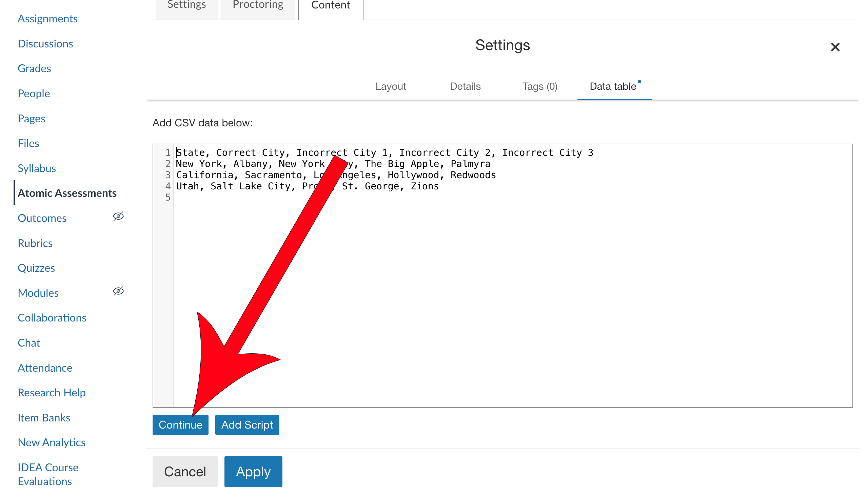Image resolution: width=868 pixels, height=498 pixels.
Task: Close the Settings dialog
Action: [x=835, y=47]
